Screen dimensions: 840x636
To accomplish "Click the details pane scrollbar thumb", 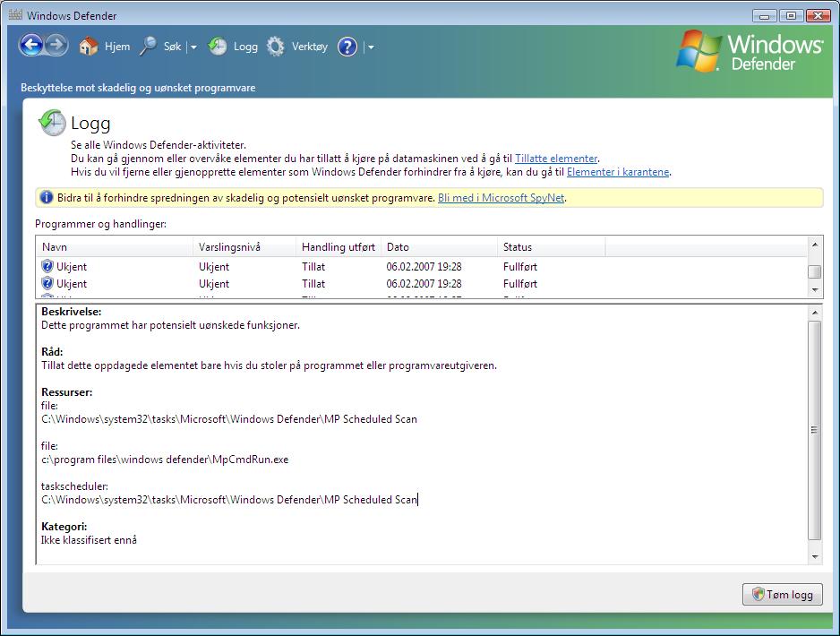I will pyautogui.click(x=815, y=430).
